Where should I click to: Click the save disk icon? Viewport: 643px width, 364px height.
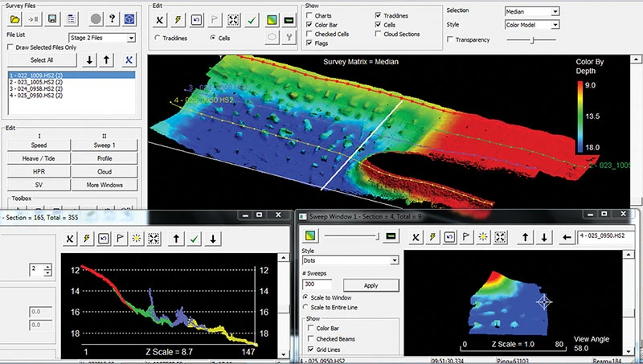pos(53,19)
